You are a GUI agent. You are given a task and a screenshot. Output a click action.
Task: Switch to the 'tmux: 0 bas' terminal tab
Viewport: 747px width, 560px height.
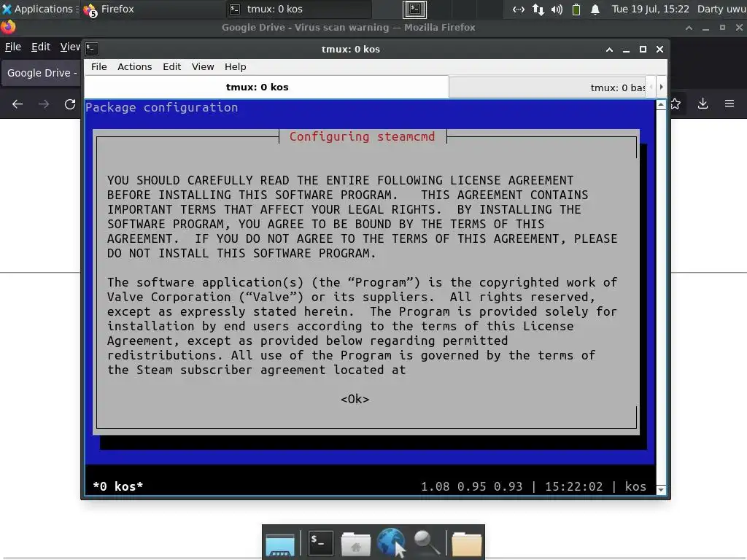547,87
